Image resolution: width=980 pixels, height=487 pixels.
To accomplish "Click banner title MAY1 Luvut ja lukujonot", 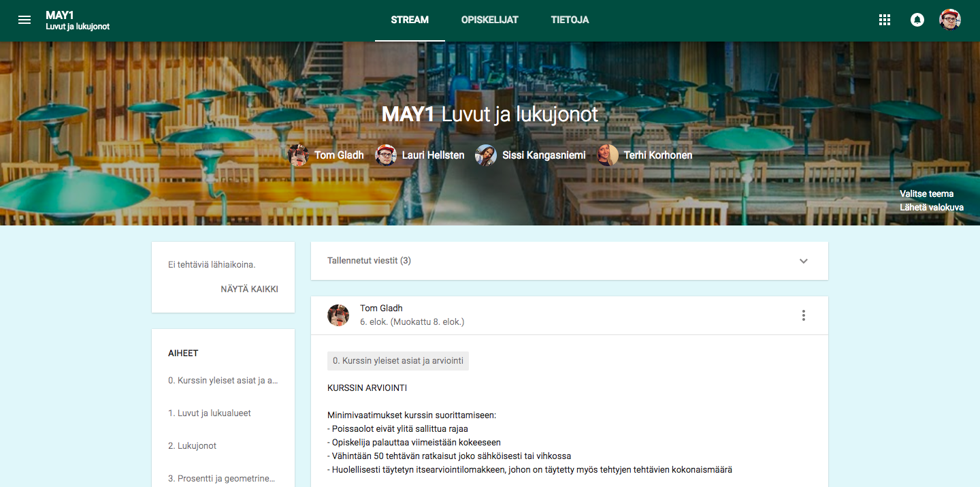I will pos(490,114).
